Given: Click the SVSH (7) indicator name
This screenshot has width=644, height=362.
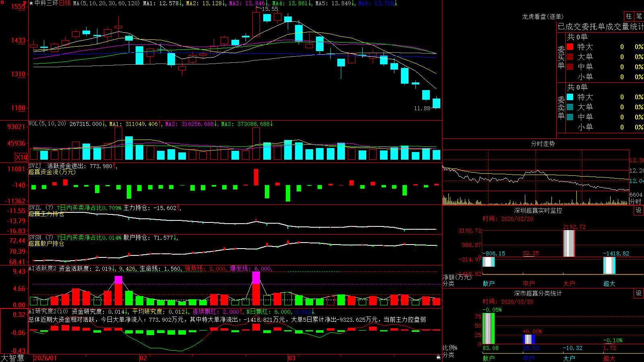Looking at the screenshot, I should 41,238.
